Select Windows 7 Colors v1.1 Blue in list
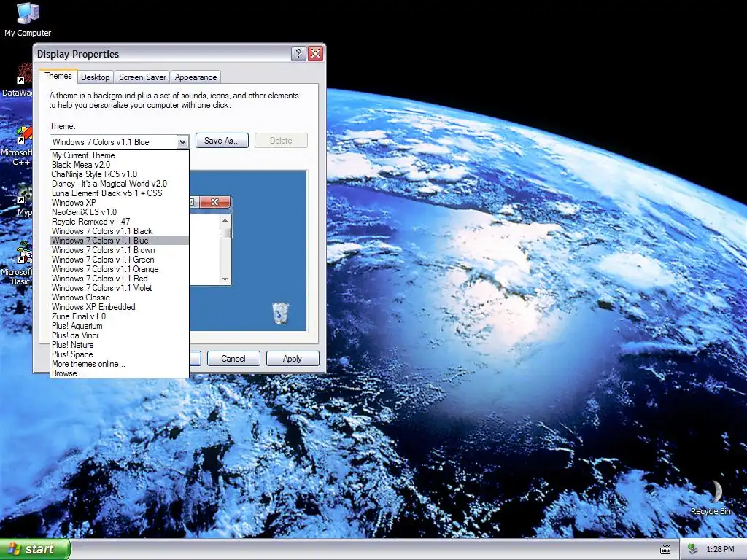The height and width of the screenshot is (560, 747). pos(120,241)
